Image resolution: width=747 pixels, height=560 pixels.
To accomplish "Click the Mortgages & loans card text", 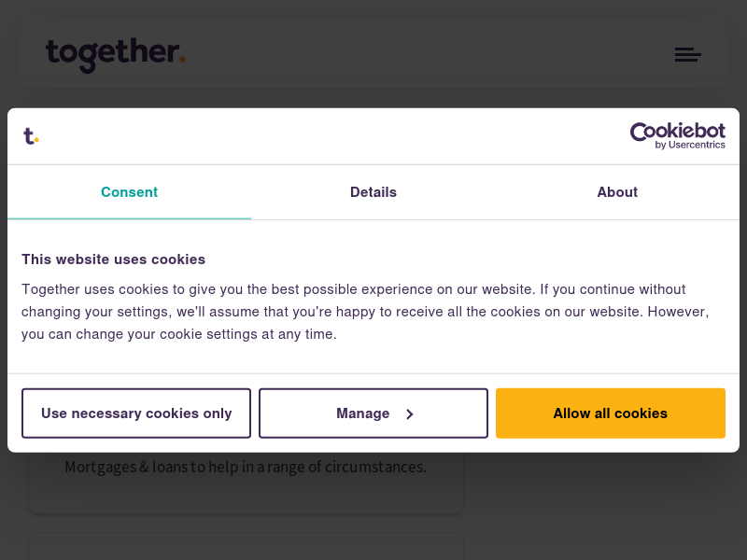I will (x=246, y=467).
